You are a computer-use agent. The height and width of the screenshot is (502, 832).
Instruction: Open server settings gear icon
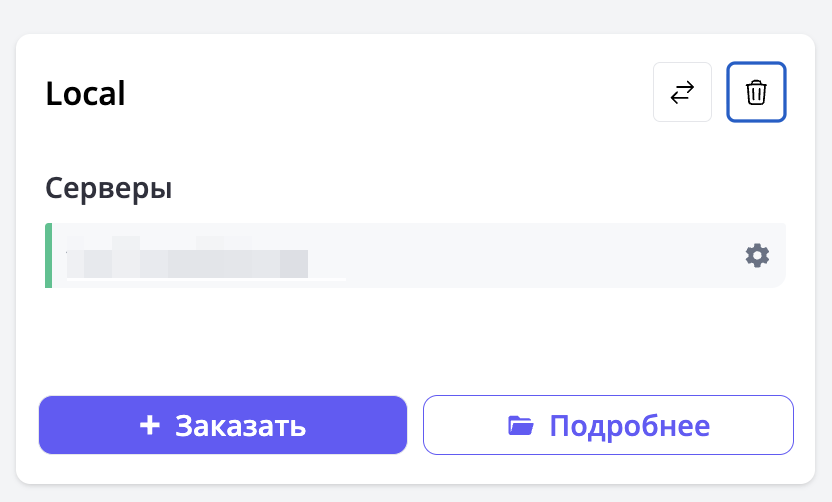(757, 256)
